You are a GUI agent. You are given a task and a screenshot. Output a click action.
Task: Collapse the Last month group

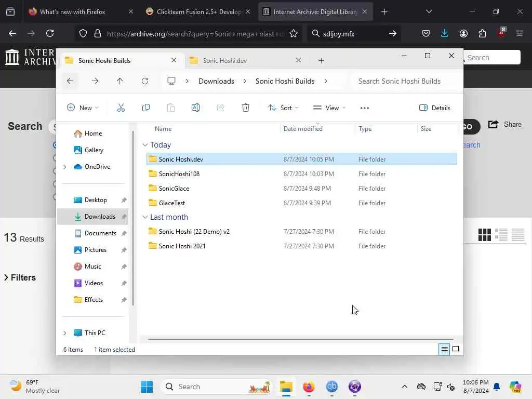[145, 217]
